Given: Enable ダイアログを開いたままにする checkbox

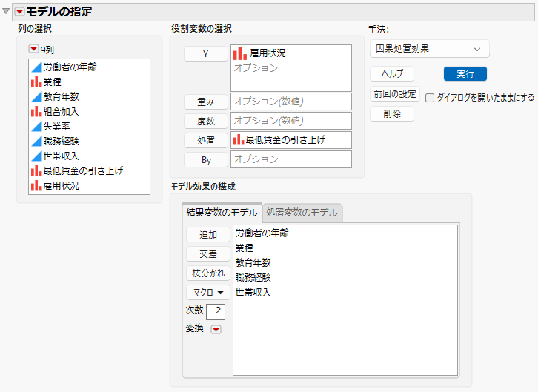Looking at the screenshot, I should point(430,98).
